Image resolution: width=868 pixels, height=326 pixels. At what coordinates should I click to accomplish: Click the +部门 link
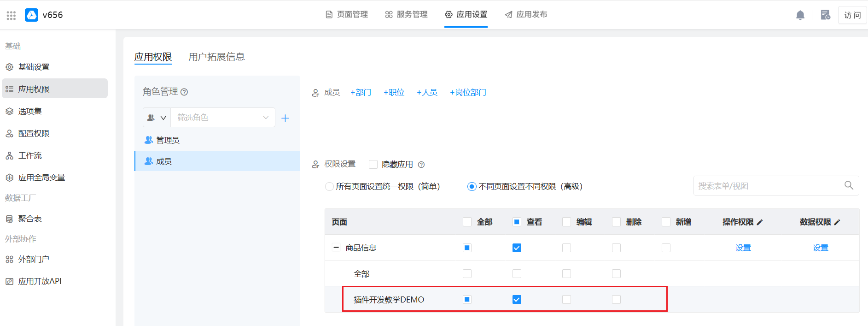[x=361, y=93]
